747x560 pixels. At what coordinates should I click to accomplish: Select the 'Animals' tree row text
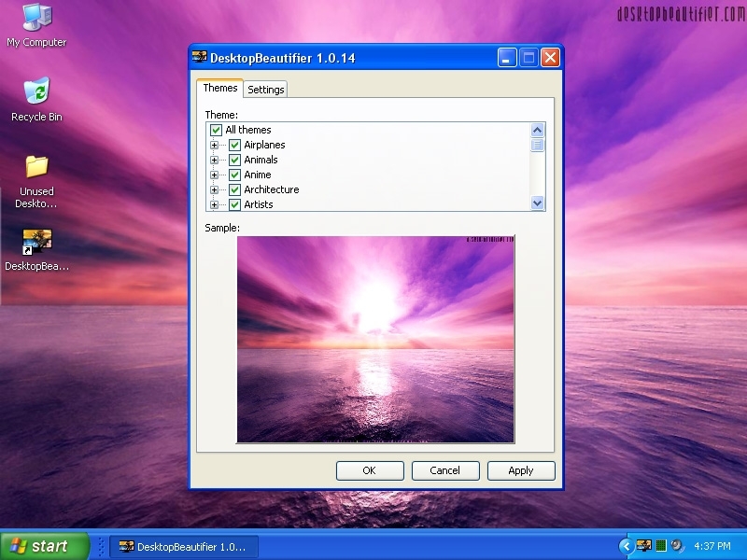pyautogui.click(x=261, y=160)
